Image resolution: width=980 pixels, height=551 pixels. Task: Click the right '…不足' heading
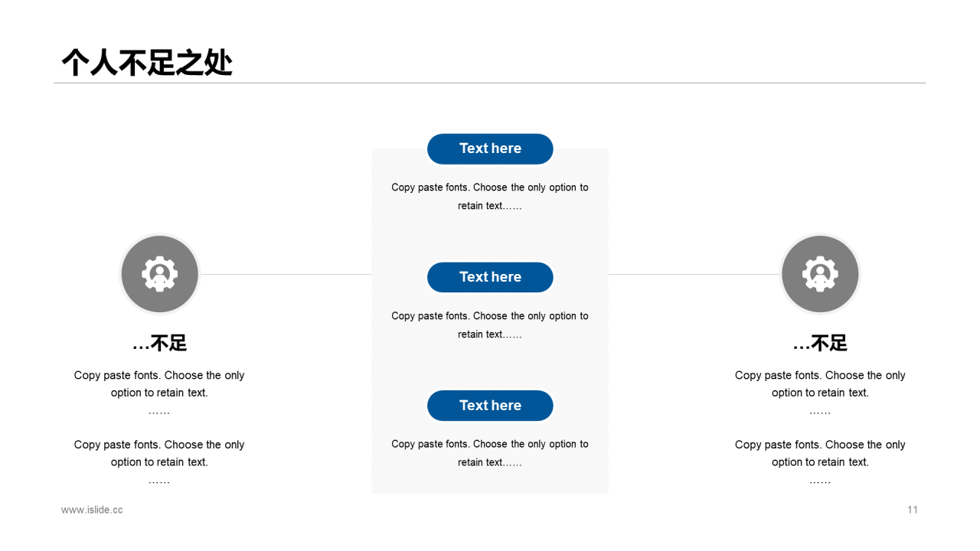pos(820,344)
